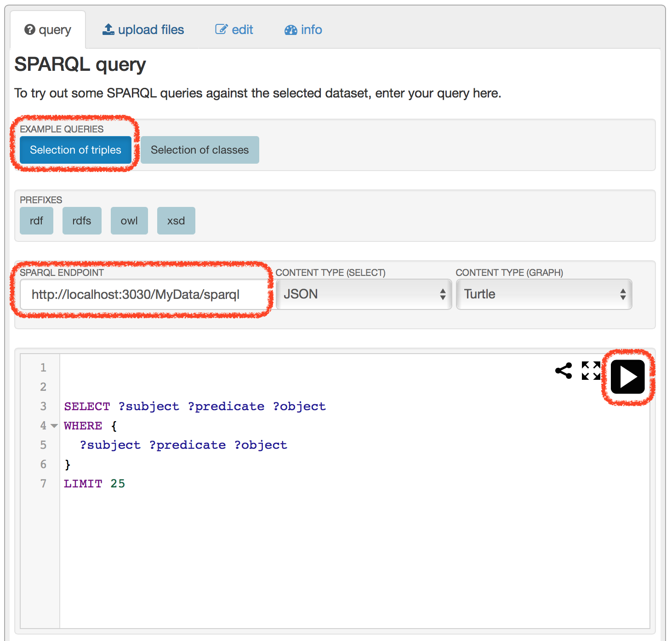The width and height of the screenshot is (672, 641).
Task: Click the pencil icon on the edit tab
Action: (x=221, y=29)
